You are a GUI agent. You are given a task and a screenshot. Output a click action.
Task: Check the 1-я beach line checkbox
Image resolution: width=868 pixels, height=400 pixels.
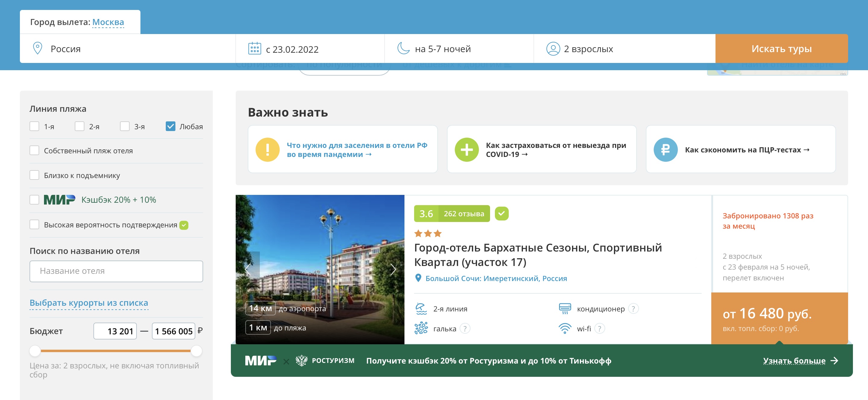[x=34, y=126]
